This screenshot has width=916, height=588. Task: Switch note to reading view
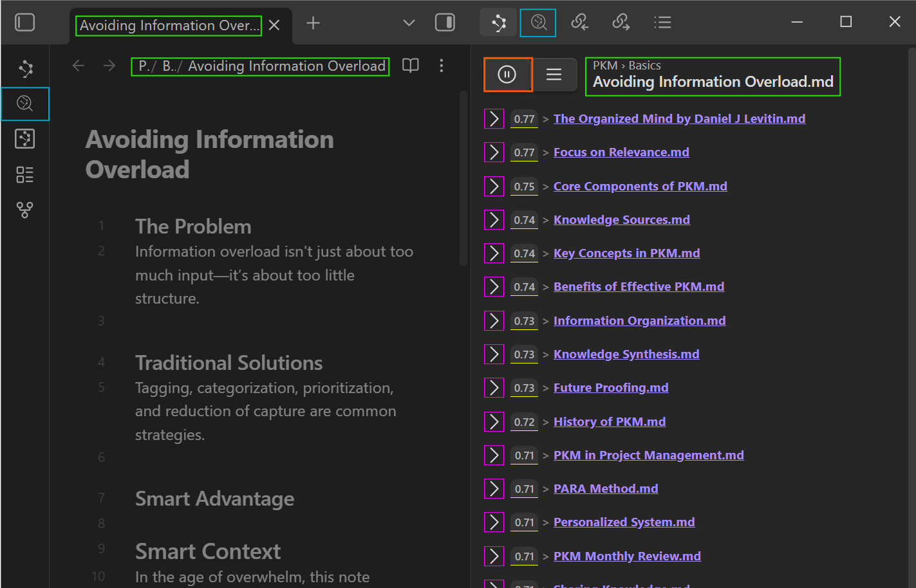click(410, 66)
